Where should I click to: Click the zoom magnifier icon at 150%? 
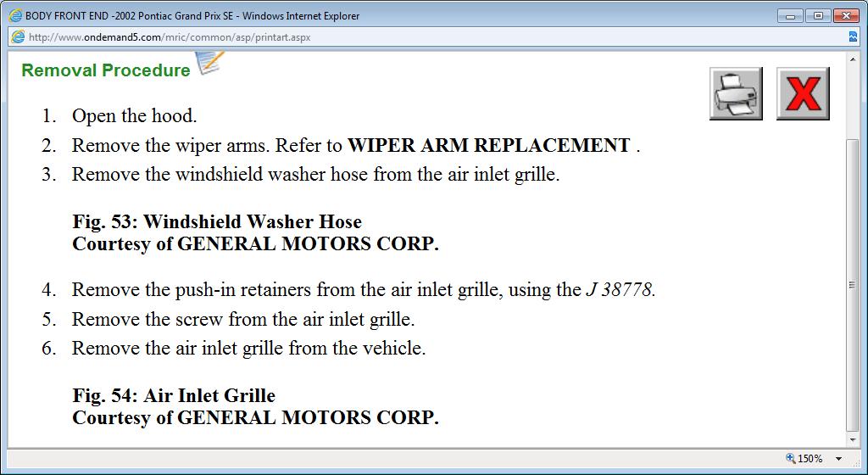point(791,458)
